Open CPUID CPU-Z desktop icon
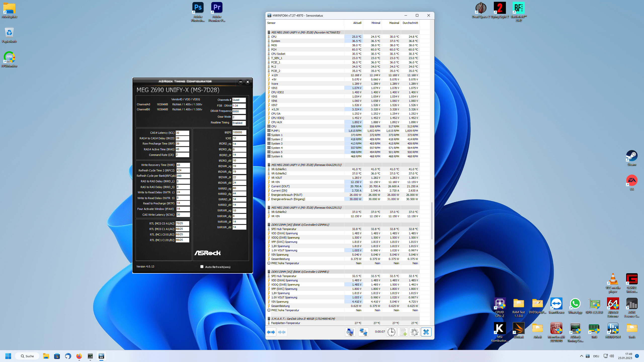This screenshot has width=644, height=362. (500, 307)
